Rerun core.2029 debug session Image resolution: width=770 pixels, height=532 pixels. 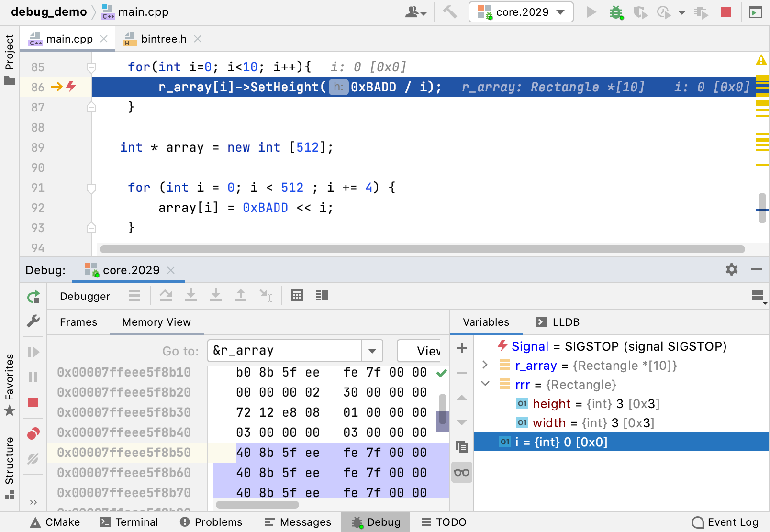pyautogui.click(x=33, y=297)
